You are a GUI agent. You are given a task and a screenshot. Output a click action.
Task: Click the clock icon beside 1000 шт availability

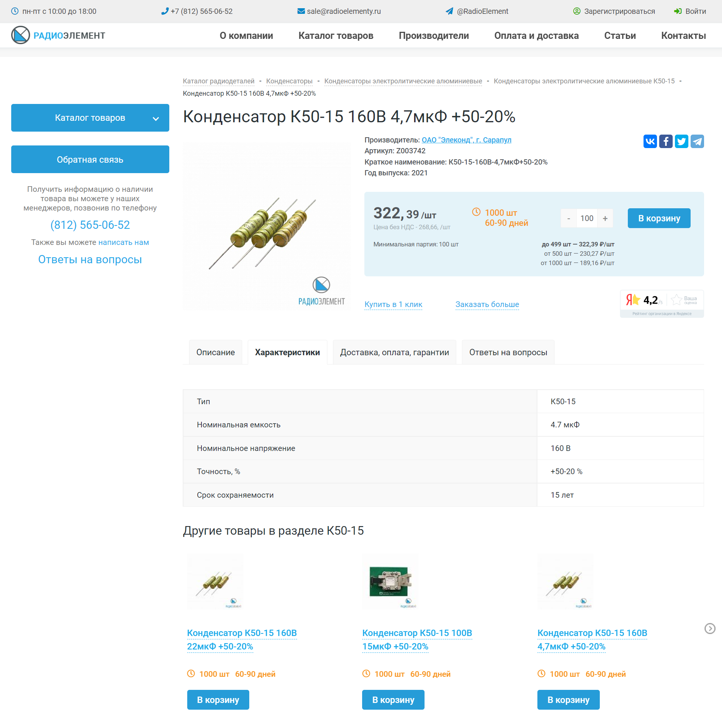[476, 212]
